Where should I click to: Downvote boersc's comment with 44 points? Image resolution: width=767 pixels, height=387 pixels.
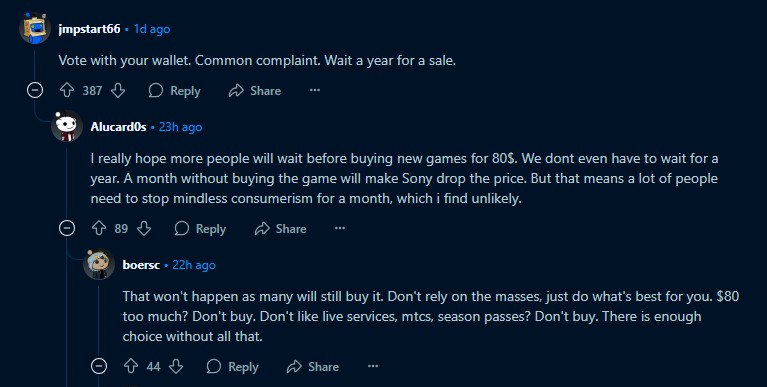[176, 366]
